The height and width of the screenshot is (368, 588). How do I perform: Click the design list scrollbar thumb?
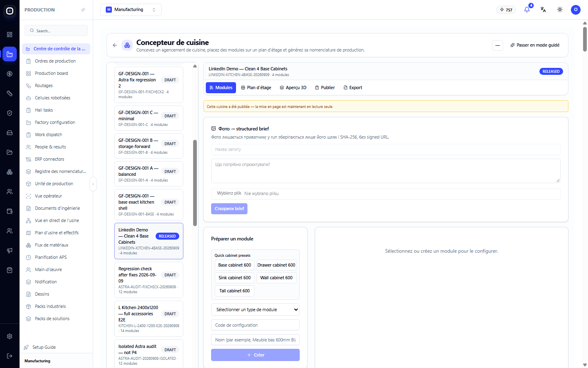[x=195, y=183]
